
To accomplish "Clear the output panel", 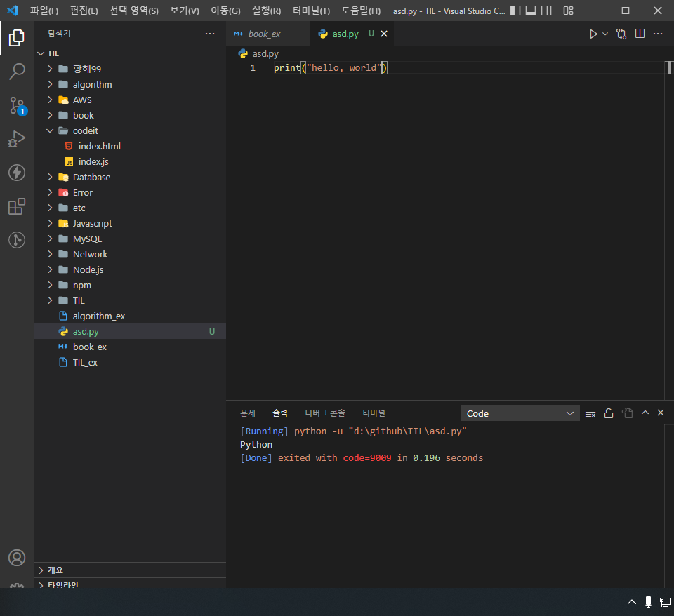I will click(x=590, y=413).
